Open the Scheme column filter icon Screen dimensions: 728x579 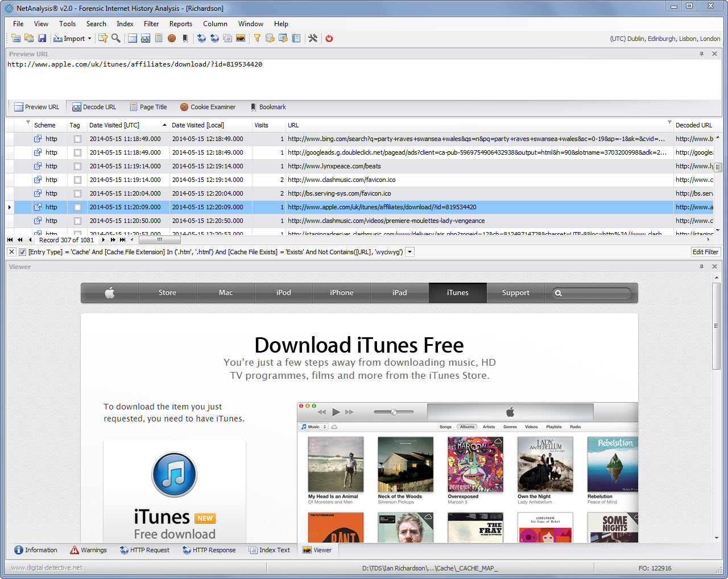click(x=28, y=122)
